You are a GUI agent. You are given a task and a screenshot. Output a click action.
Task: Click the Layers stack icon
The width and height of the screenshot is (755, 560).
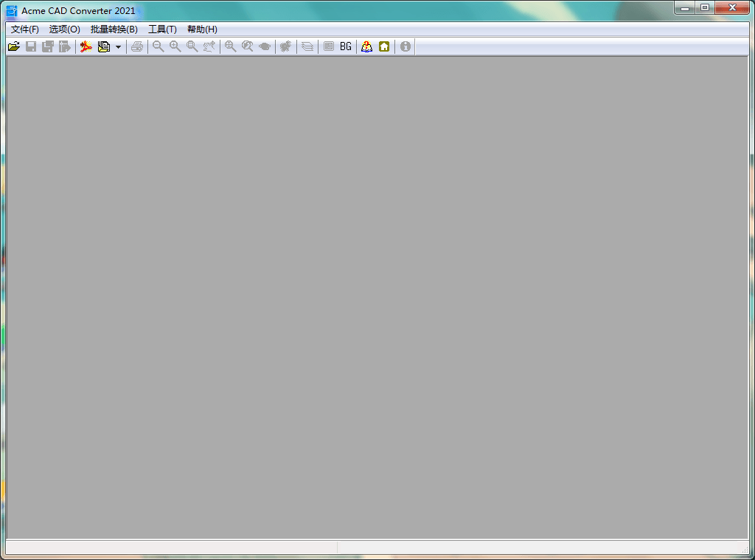click(x=307, y=46)
